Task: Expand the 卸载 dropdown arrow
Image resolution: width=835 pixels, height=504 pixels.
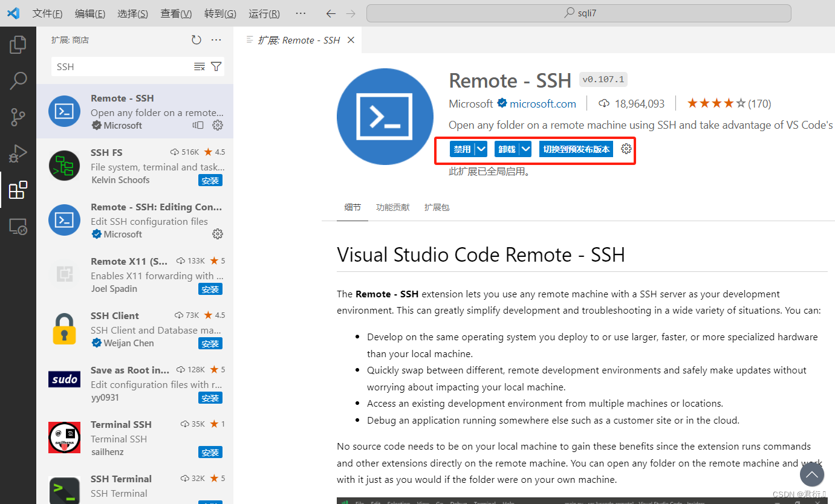Action: pos(525,149)
